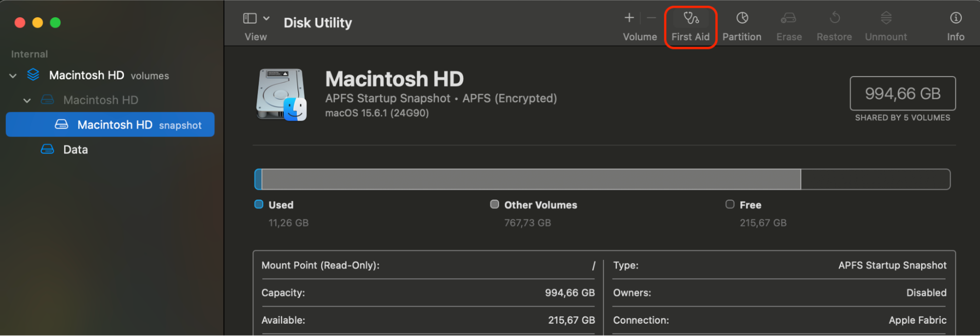Click the 215,67 GB free value under Free
The image size is (980, 336).
pos(763,223)
